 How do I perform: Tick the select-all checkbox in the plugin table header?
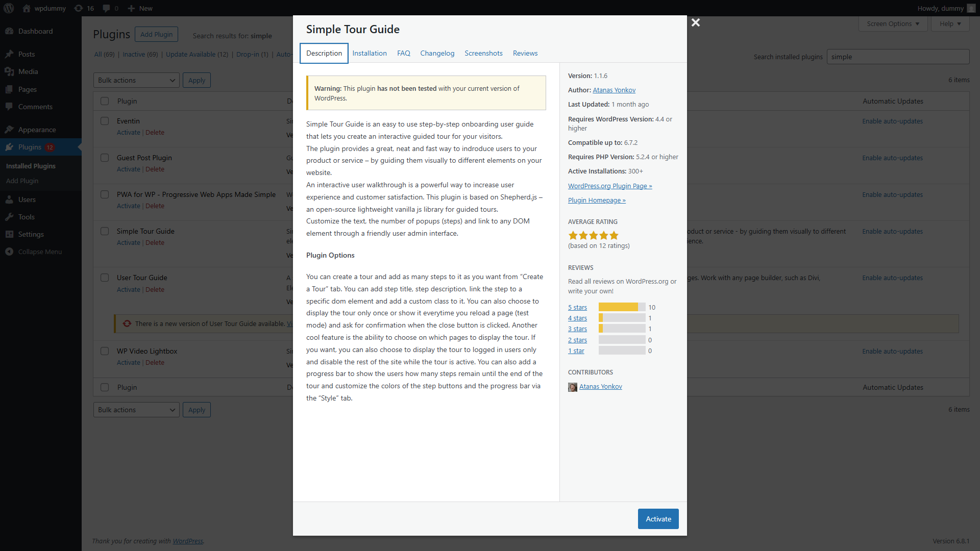(105, 101)
